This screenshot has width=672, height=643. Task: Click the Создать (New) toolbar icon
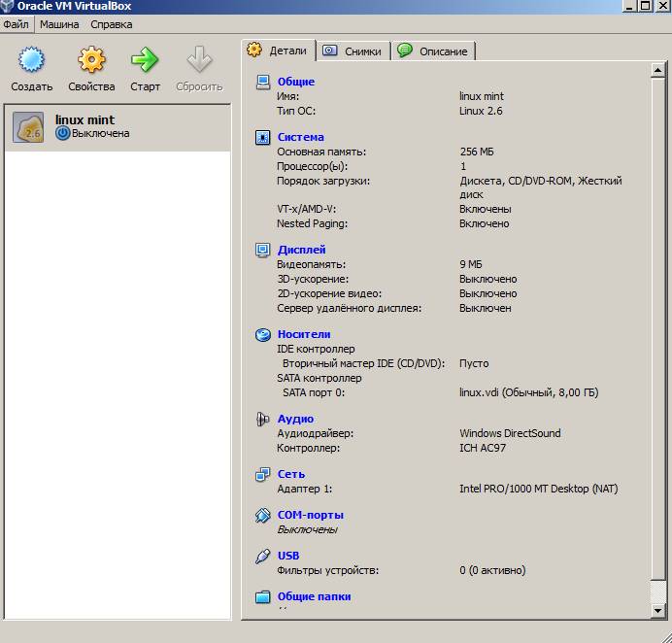pyautogui.click(x=31, y=59)
